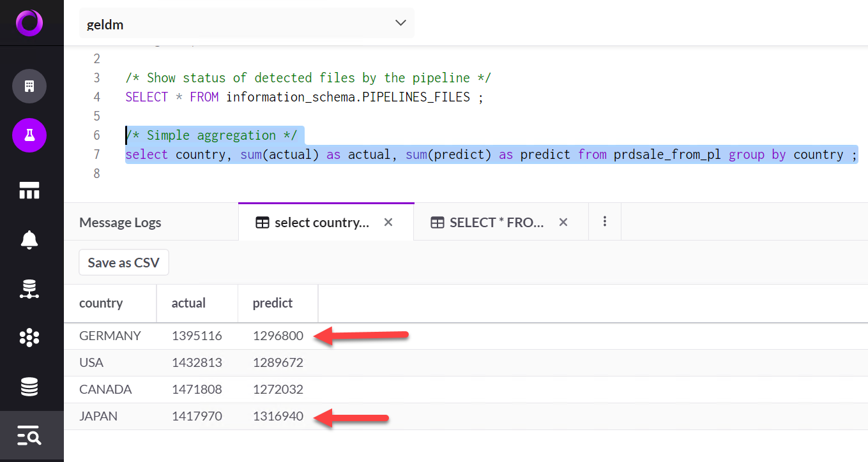The height and width of the screenshot is (462, 868).
Task: Open the notifications bell icon
Action: pyautogui.click(x=29, y=240)
